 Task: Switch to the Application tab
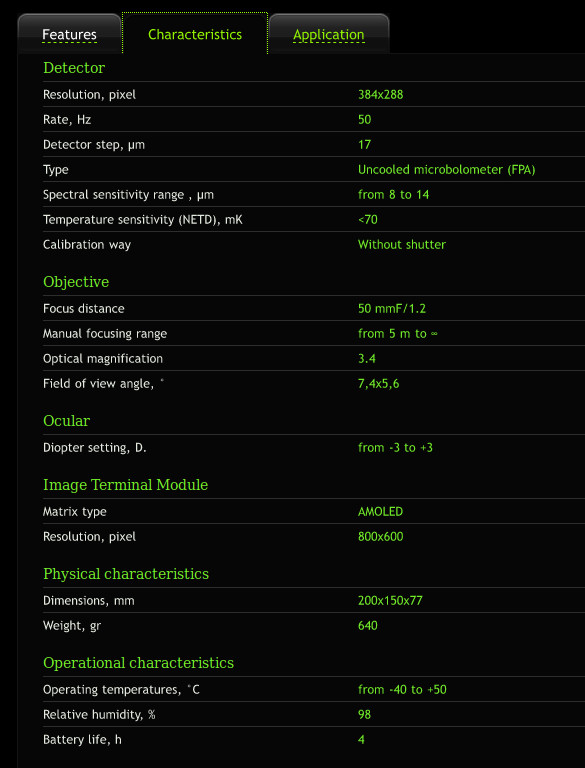(x=329, y=35)
